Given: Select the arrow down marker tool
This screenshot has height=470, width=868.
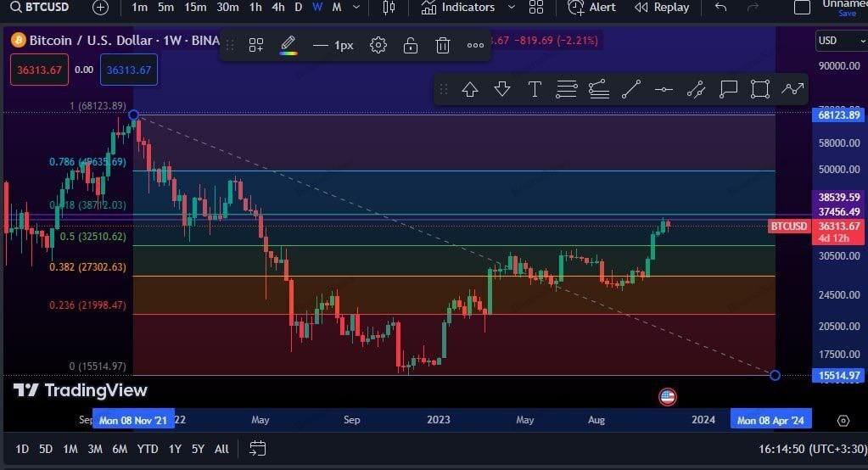Looking at the screenshot, I should click(x=502, y=89).
